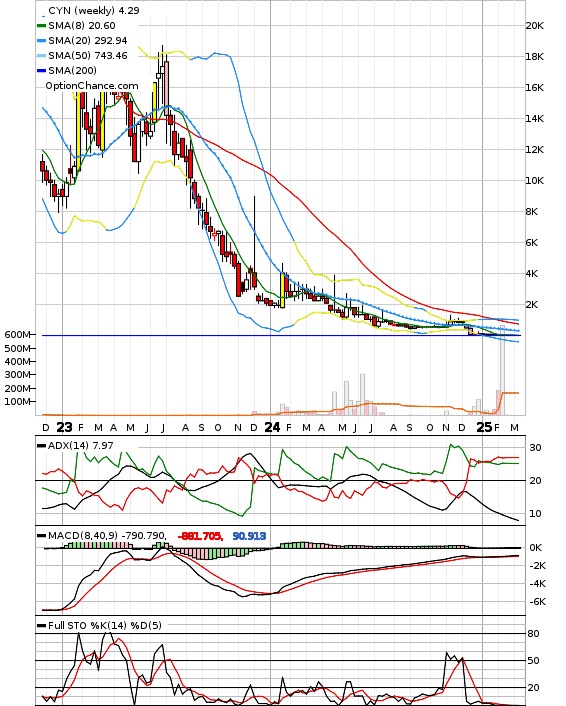Viewport: 566px width, 706px height.
Task: Select the CYN (weekly) 4.29 title label
Action: click(x=94, y=10)
